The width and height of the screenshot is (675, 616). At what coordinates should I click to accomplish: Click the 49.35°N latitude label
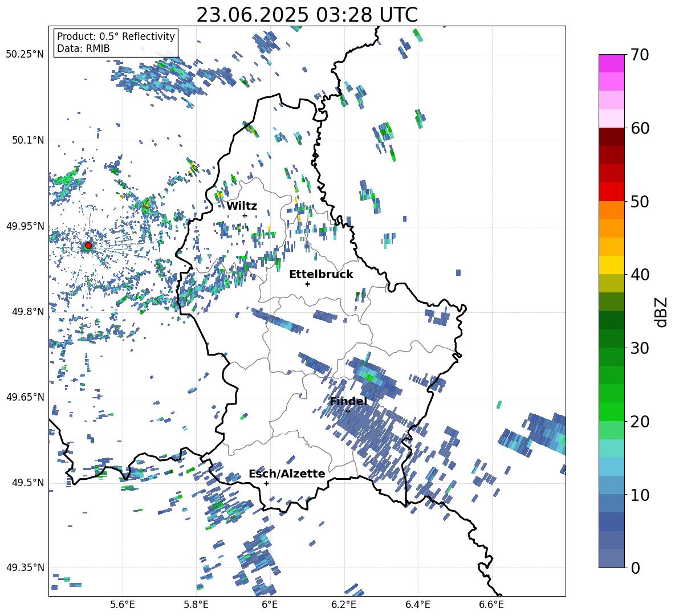click(25, 568)
